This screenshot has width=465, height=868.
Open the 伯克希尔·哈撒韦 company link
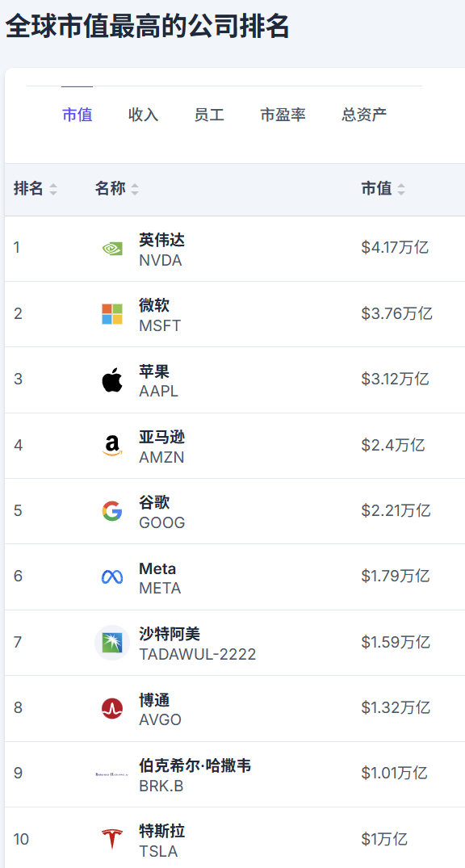click(x=195, y=765)
